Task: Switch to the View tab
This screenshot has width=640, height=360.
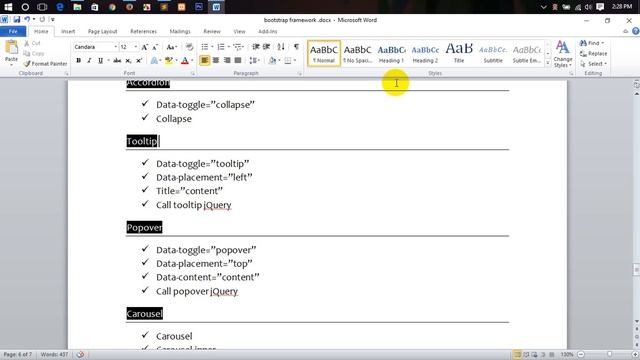Action: [x=239, y=31]
